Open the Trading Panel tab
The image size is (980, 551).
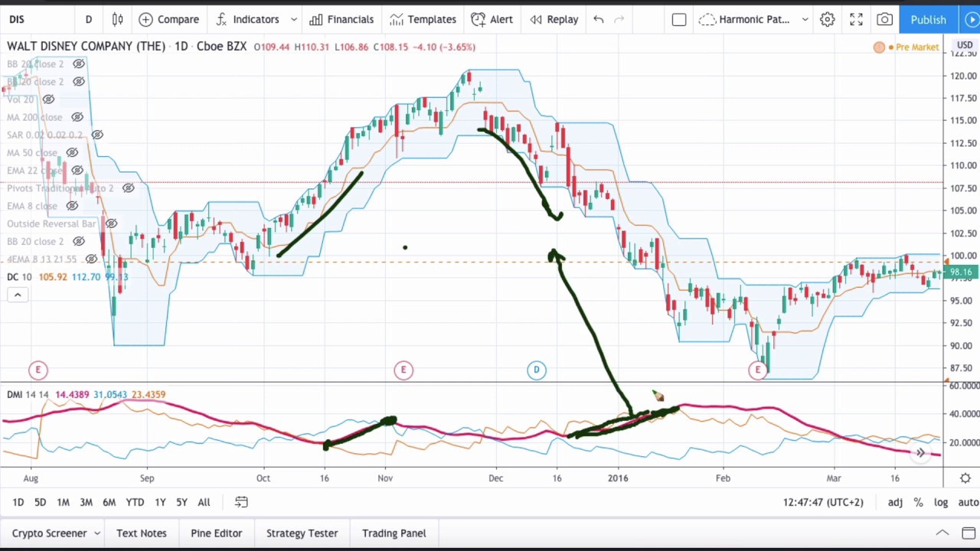click(394, 533)
